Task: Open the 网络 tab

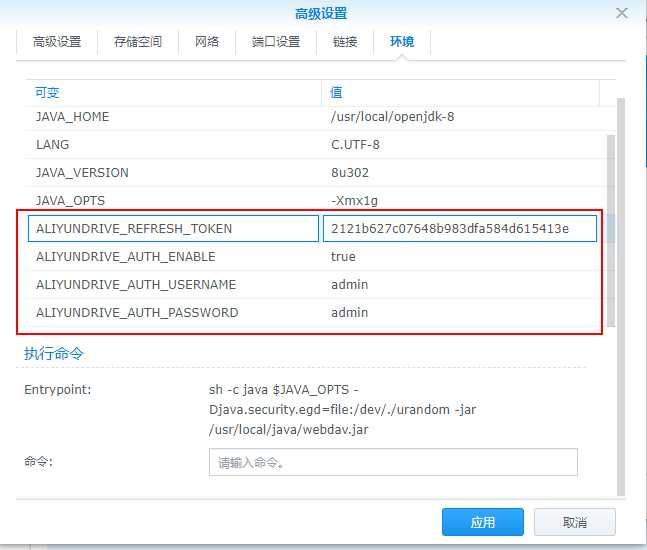Action: click(207, 42)
